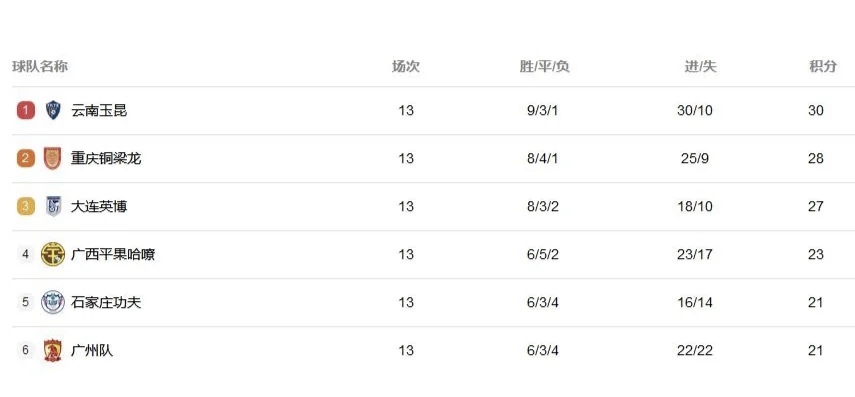Screen dimensions: 855x397
Task: Click the 广西平果哈嘹 round yellow logo
Action: (x=53, y=255)
